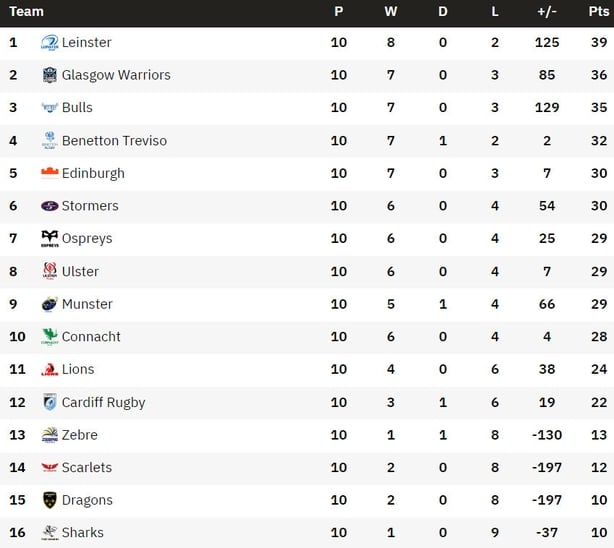Viewport: 614px width, 548px height.
Task: Click the Glasgow Warriors crest icon
Action: pyautogui.click(x=50, y=75)
